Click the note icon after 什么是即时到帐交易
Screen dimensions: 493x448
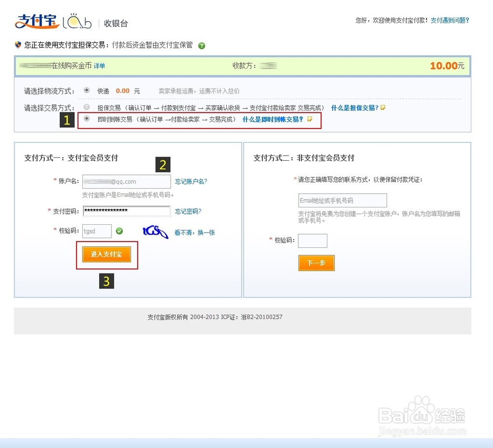pyautogui.click(x=310, y=119)
